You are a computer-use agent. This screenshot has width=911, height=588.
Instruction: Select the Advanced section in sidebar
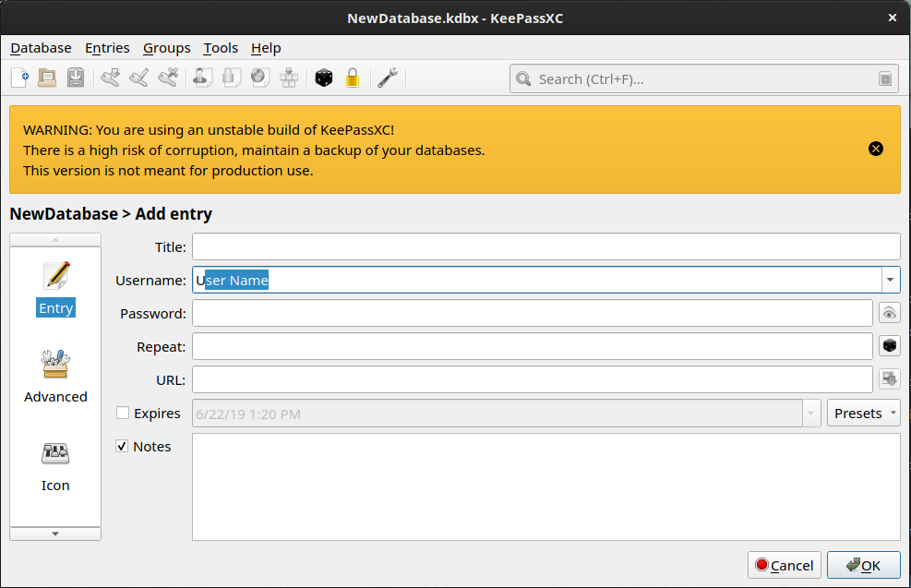coord(55,377)
